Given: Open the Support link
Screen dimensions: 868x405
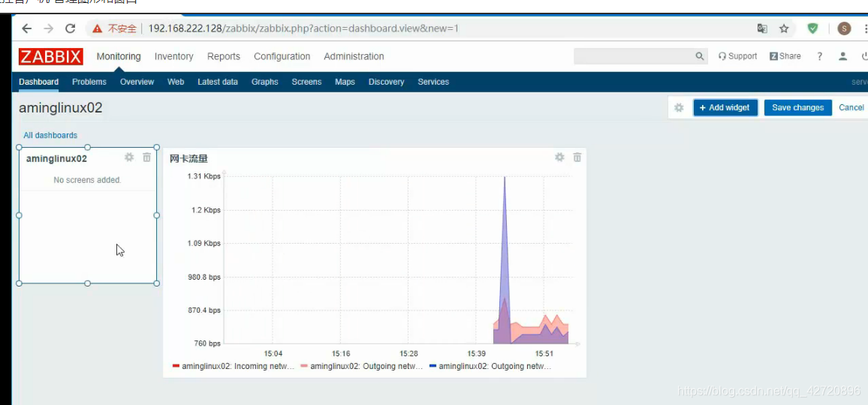Looking at the screenshot, I should 737,56.
